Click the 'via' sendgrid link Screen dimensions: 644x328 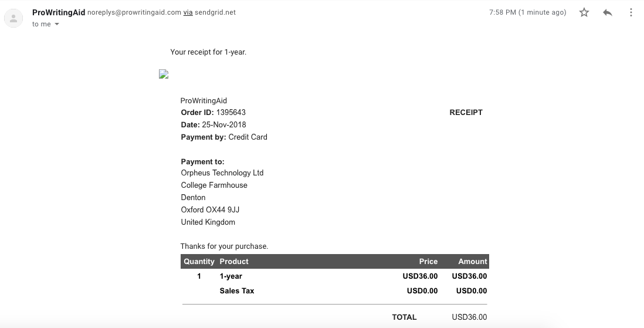coord(188,12)
